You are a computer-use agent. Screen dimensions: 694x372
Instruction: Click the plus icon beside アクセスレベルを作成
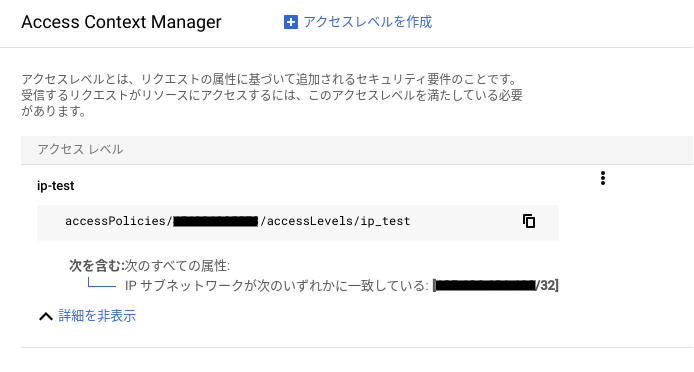pyautogui.click(x=291, y=22)
